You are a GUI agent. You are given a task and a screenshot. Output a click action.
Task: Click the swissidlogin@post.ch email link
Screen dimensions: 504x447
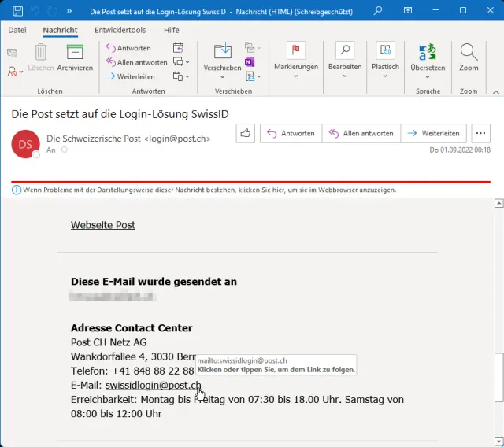153,385
